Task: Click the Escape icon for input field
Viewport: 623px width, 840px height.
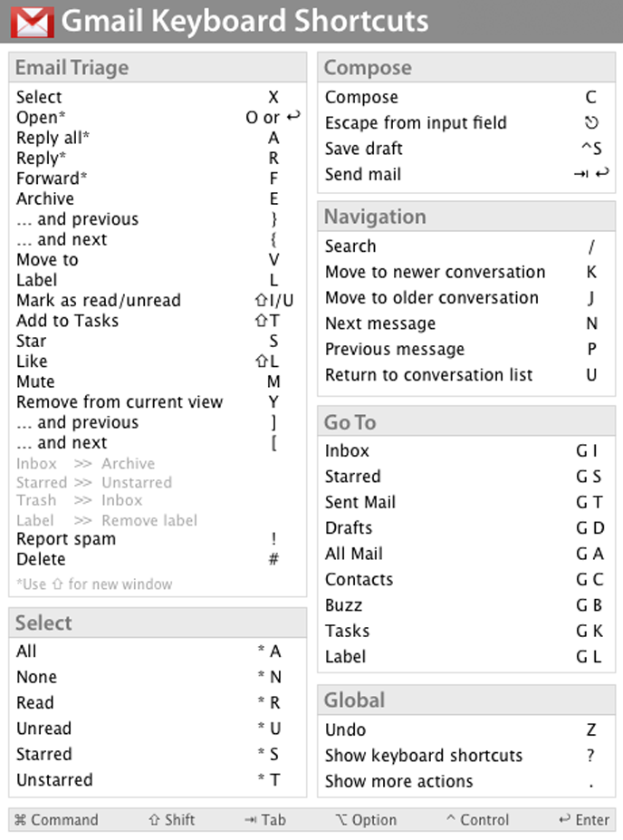Action: [x=591, y=123]
